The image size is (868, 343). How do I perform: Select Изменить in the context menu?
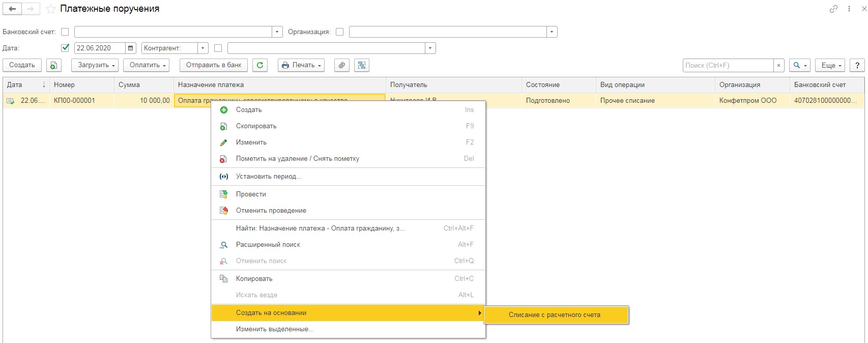[x=349, y=142]
